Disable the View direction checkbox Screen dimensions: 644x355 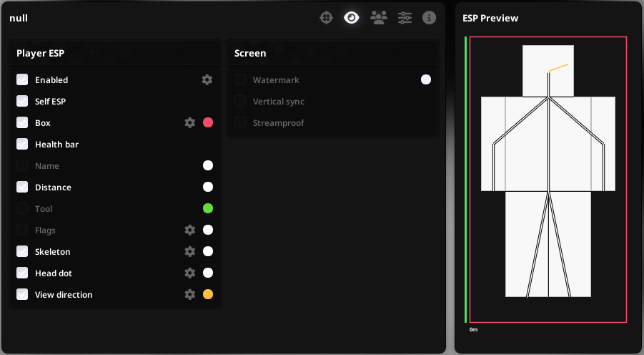point(22,294)
